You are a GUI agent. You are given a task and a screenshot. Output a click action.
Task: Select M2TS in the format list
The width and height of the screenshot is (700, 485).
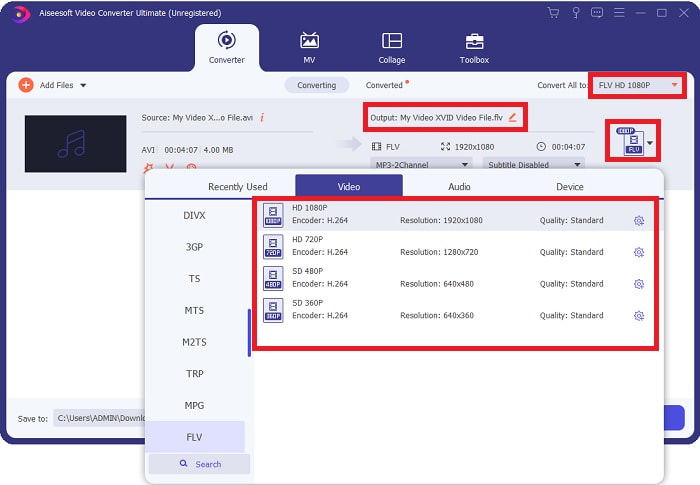pos(195,342)
